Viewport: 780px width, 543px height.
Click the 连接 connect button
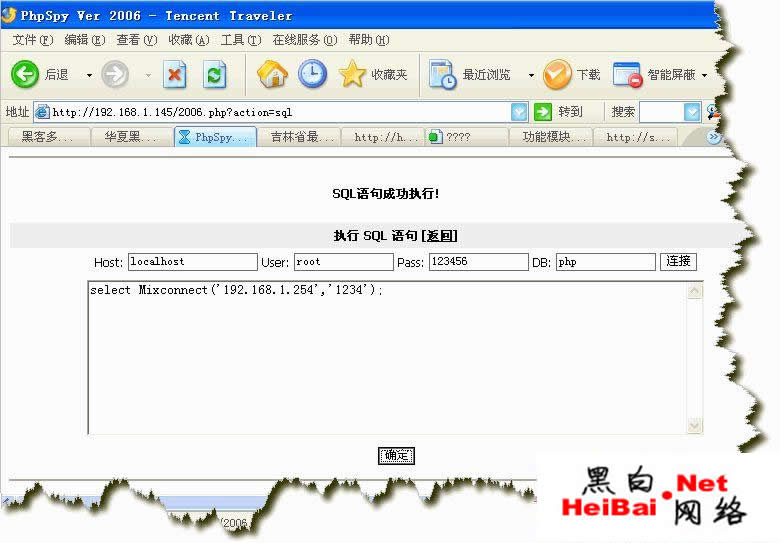[x=679, y=262]
